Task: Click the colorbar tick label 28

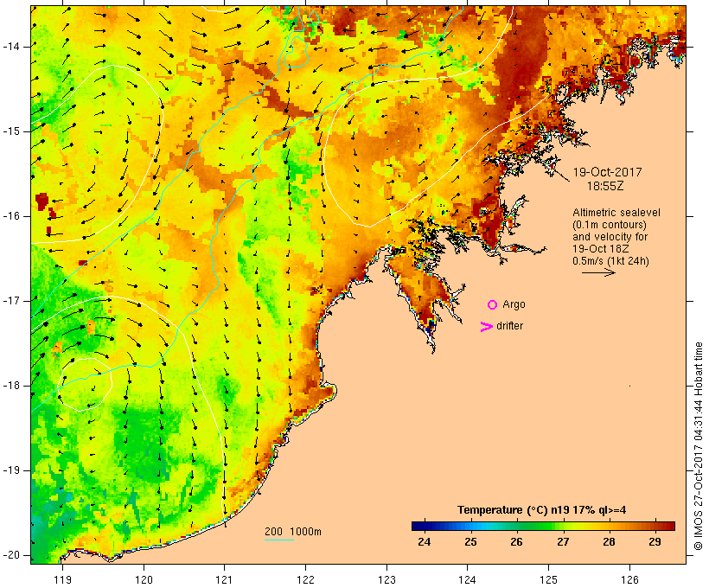Action: [609, 542]
